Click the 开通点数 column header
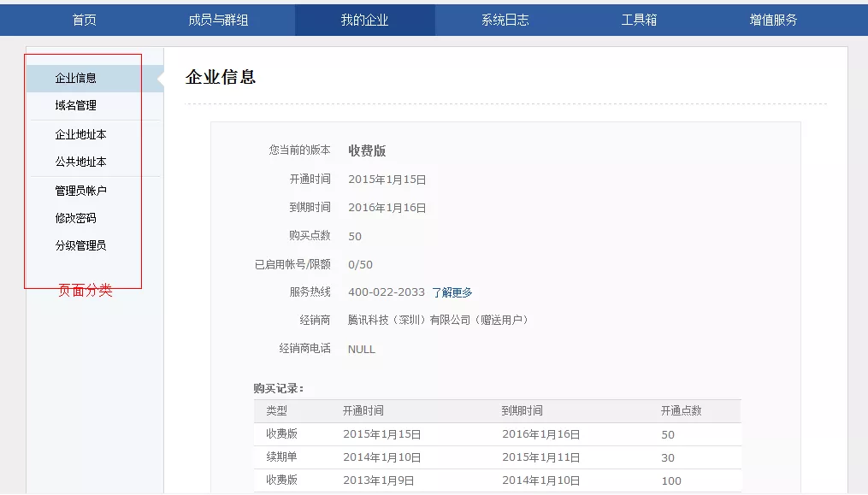 681,410
